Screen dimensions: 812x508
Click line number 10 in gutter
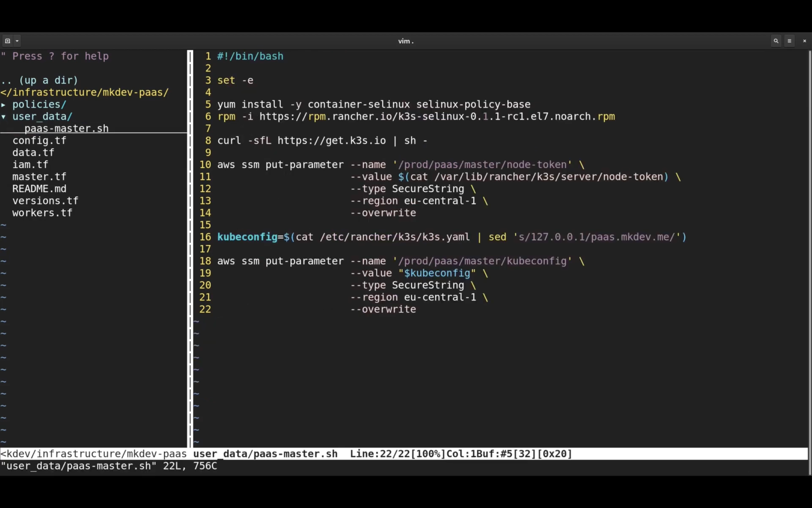205,165
